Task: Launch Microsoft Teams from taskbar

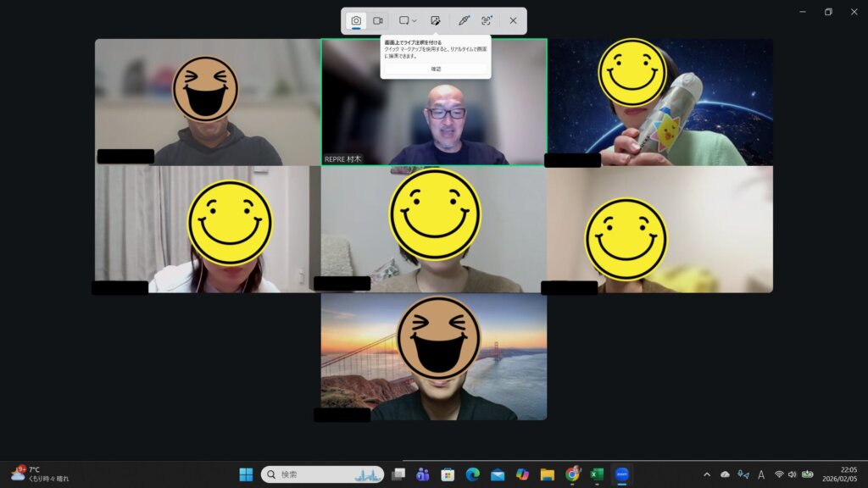Action: coord(423,474)
